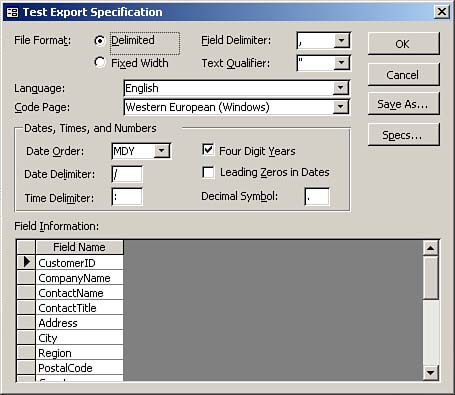Open the Text Qualifier dropdown
455x395 pixels.
(341, 63)
